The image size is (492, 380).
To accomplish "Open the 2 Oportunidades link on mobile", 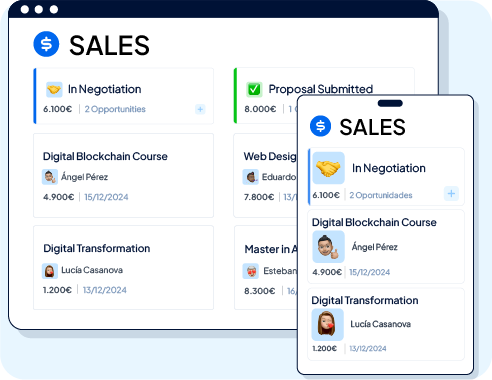I will [x=381, y=195].
